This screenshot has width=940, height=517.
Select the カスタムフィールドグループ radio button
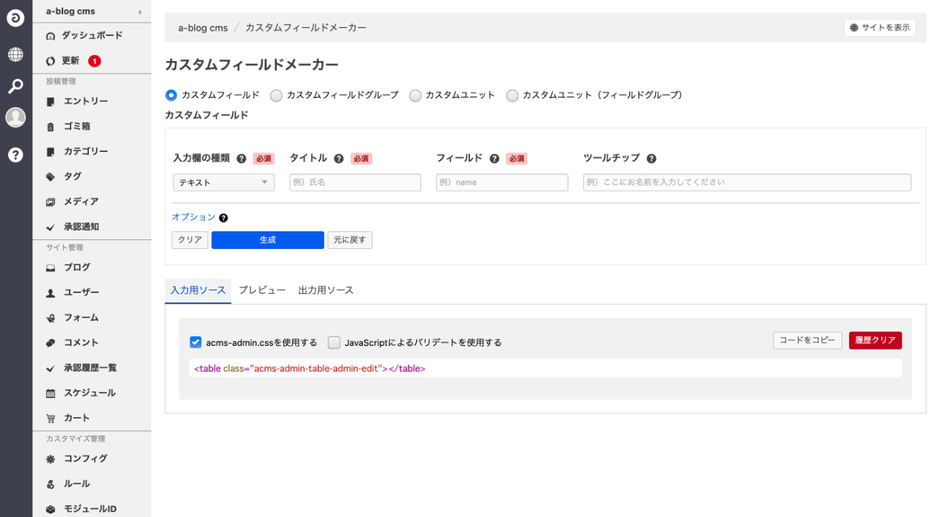[x=277, y=95]
